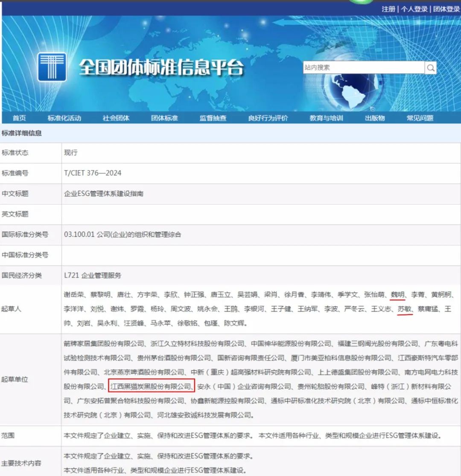The image size is (461, 476).
Task: Open the 团体标准 menu item
Action: coord(164,118)
